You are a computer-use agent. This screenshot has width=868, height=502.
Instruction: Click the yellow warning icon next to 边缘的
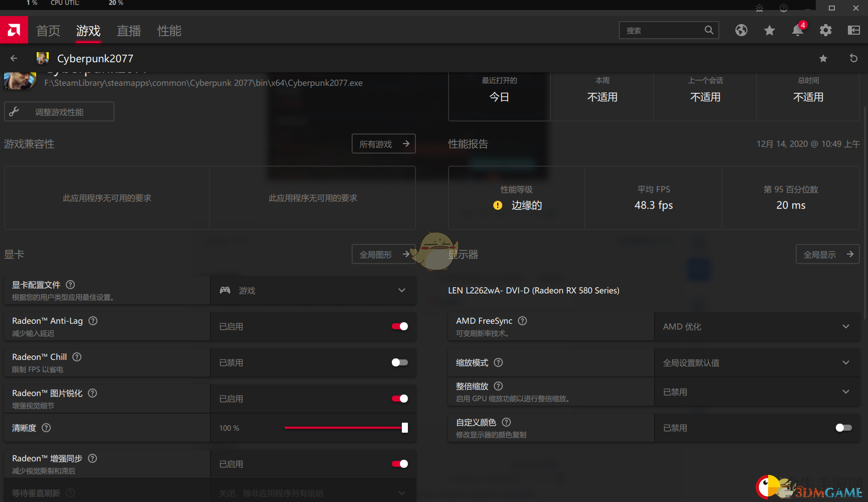pyautogui.click(x=498, y=205)
